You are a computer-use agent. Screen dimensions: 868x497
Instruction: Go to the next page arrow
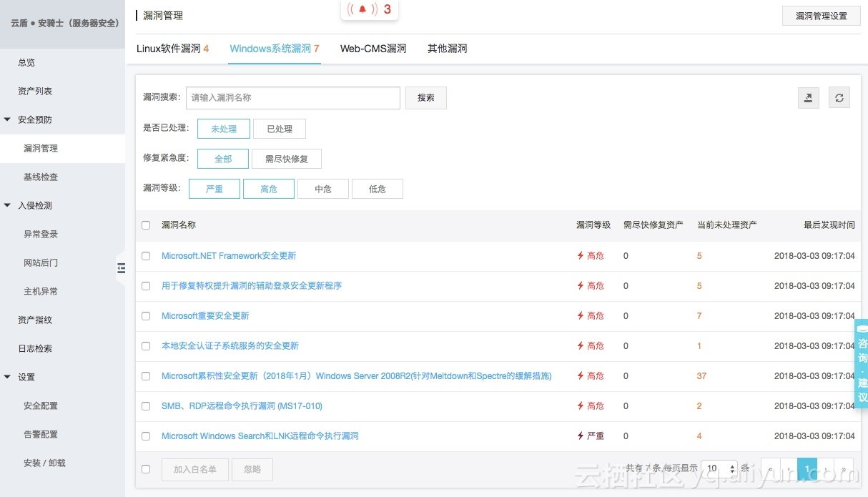(x=826, y=469)
